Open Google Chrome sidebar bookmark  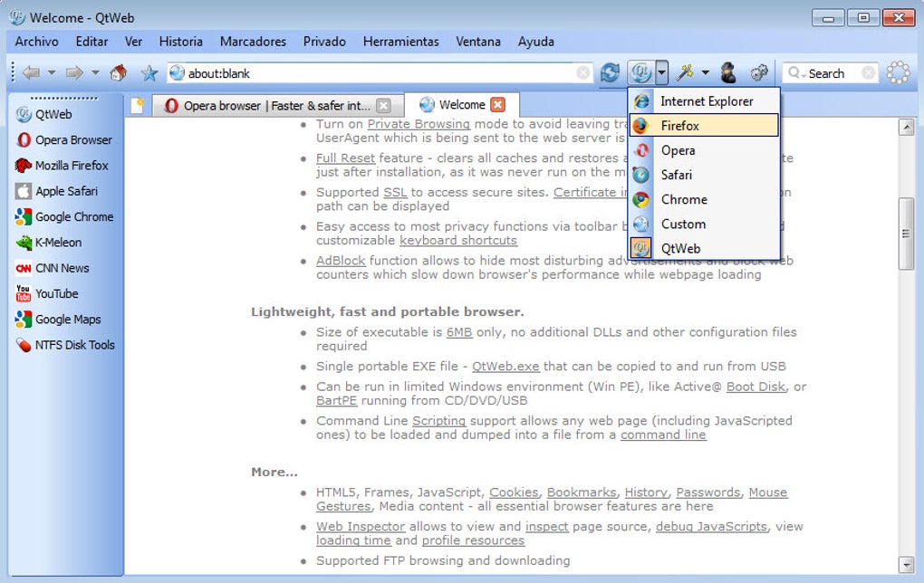coord(64,216)
